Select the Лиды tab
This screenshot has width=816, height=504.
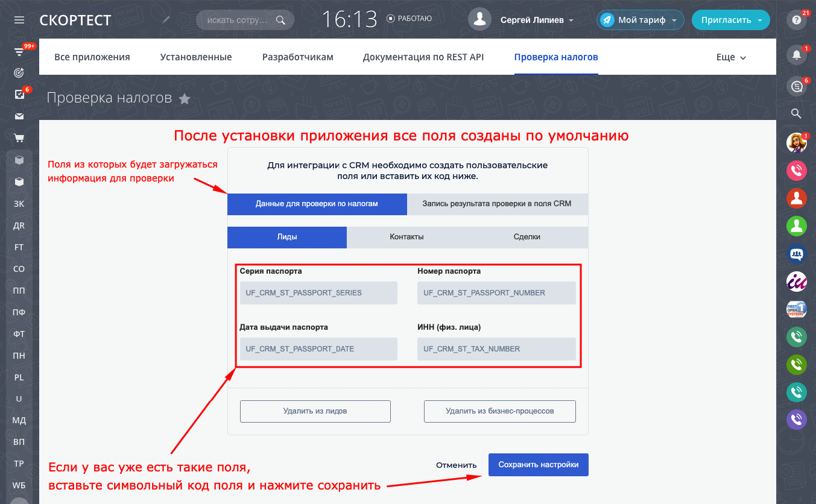pyautogui.click(x=287, y=237)
